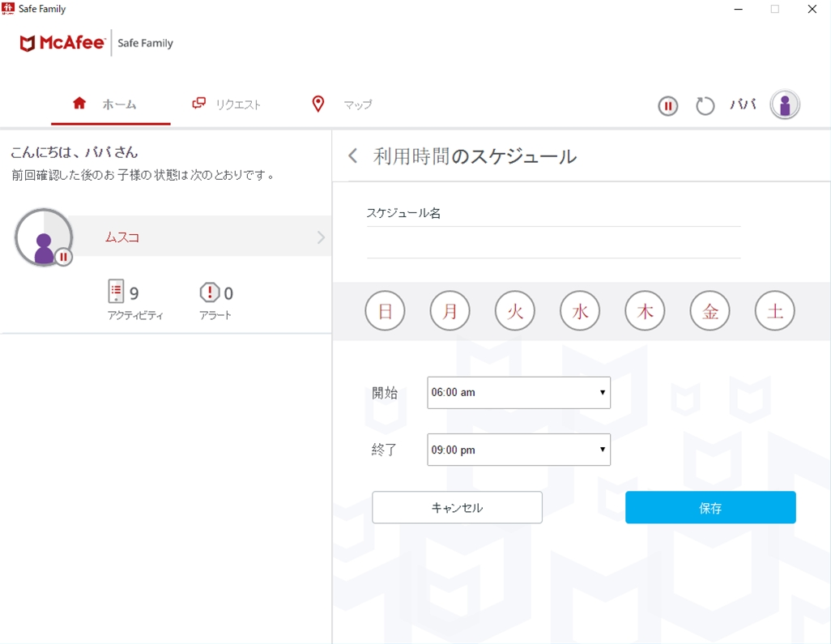
Task: Click the request chat bubbles icon
Action: click(x=198, y=103)
